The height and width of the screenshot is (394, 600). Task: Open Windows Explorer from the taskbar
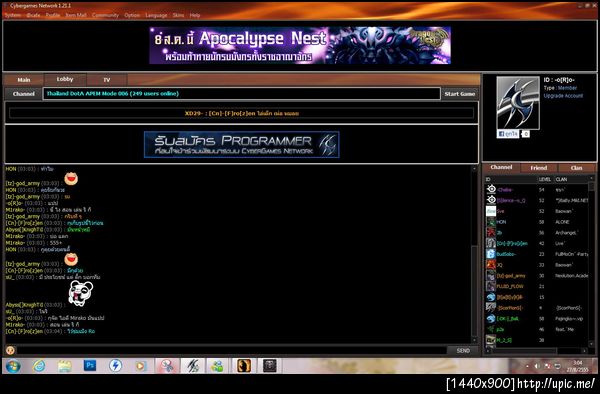64,366
